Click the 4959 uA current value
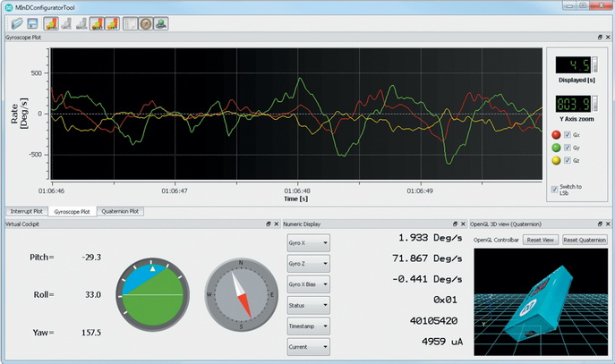615x364 pixels. (442, 342)
